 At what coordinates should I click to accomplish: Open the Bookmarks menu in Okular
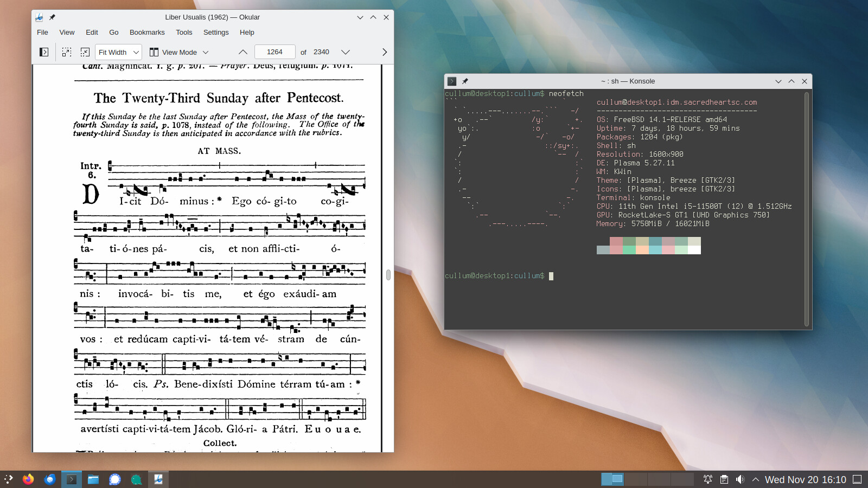click(x=147, y=32)
